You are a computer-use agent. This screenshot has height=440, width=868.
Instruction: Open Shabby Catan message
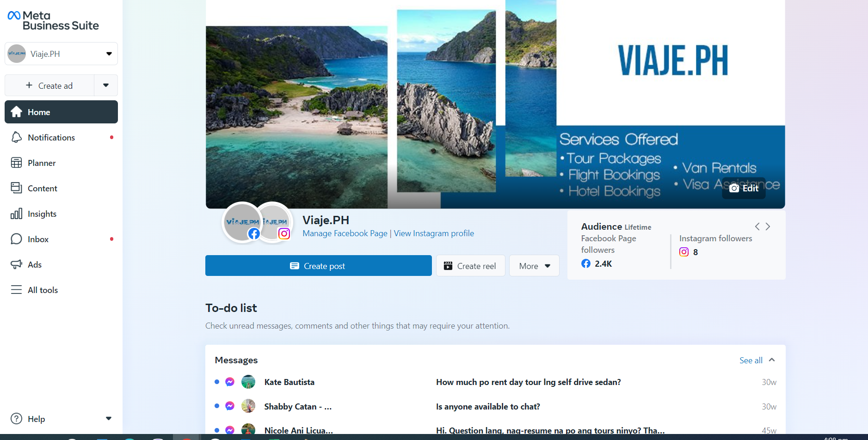[495, 406]
